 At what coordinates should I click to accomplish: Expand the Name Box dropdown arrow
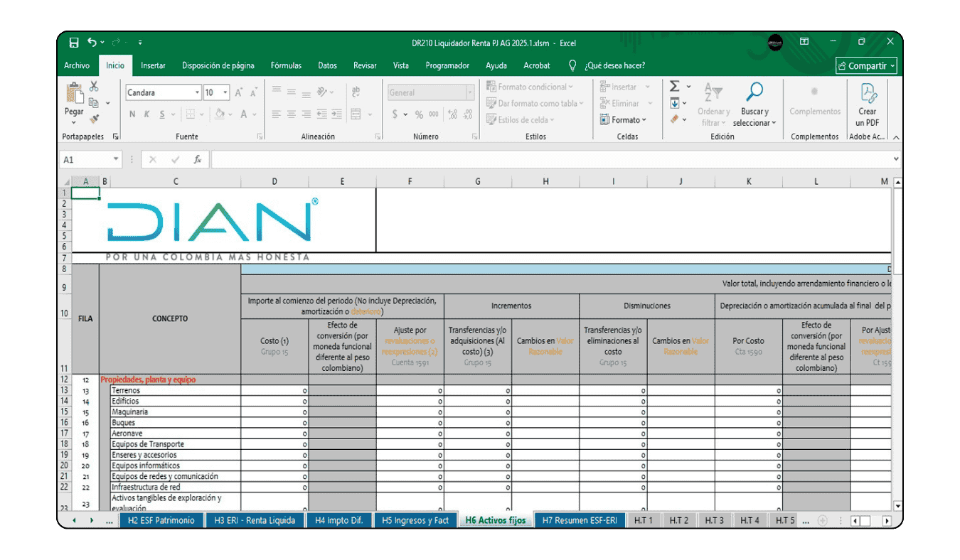click(116, 160)
